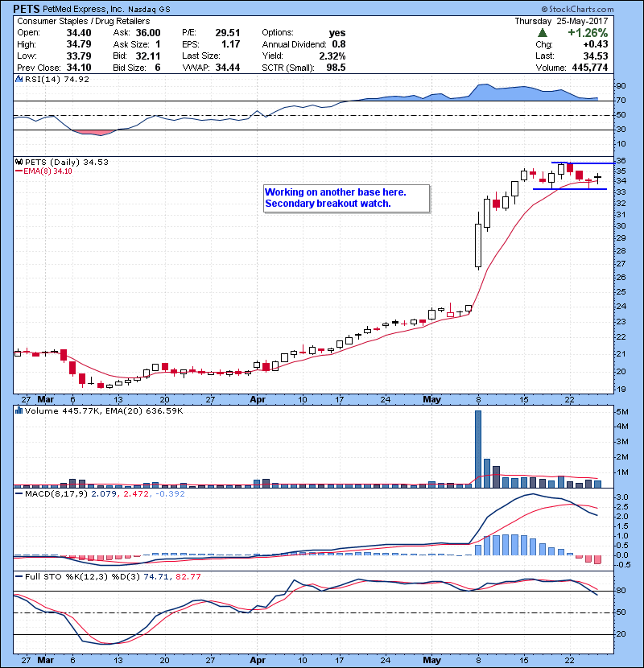Click the header Volume value 445,774

[588, 68]
